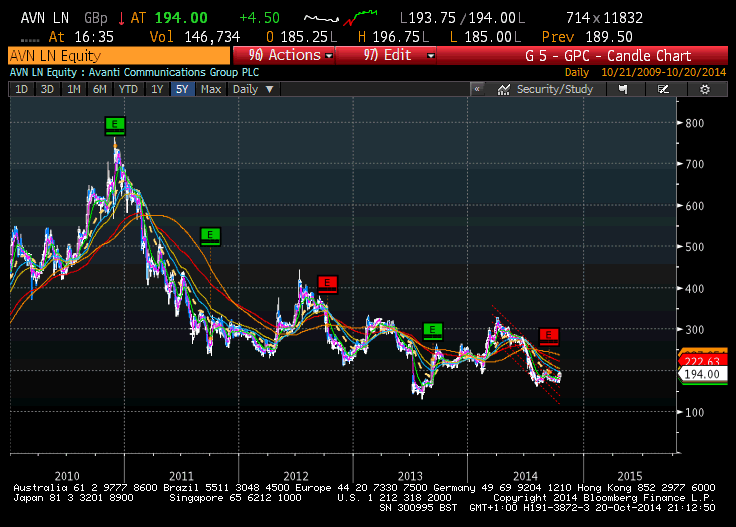
Task: Click the 2015 year label on time axis
Action: (629, 476)
